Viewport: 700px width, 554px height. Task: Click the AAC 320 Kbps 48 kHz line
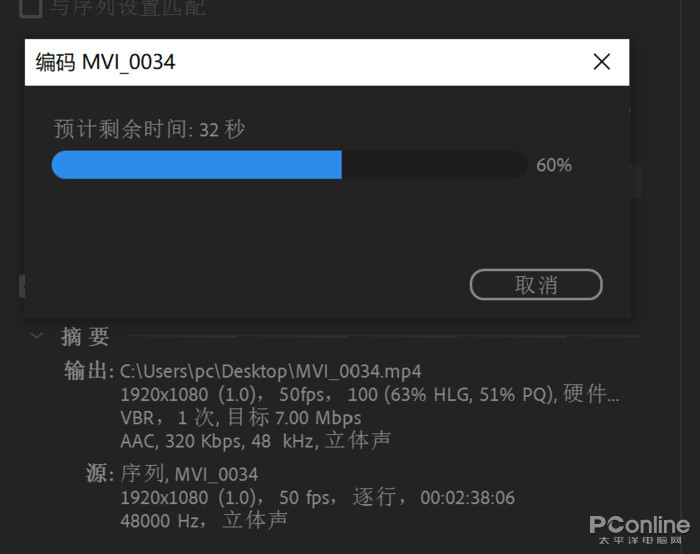click(255, 441)
